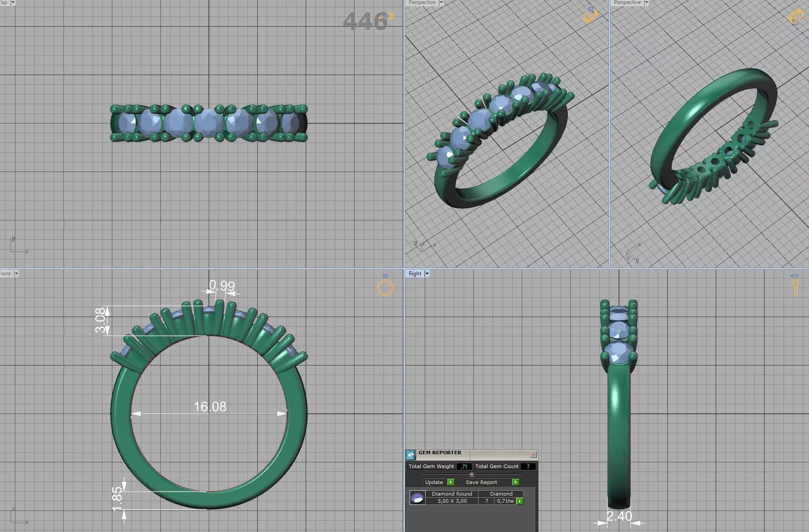Image resolution: width=809 pixels, height=532 pixels.
Task: Select the middle Perspective viewport title label
Action: pyautogui.click(x=422, y=3)
